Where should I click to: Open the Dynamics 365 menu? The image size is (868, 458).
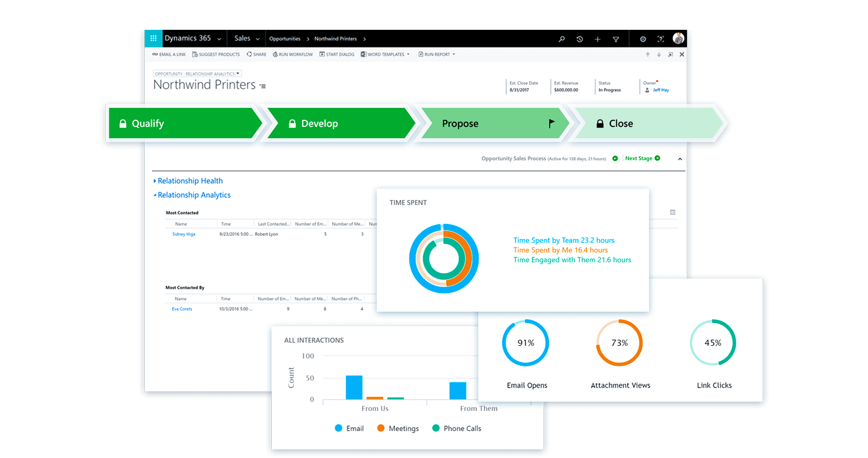click(193, 38)
